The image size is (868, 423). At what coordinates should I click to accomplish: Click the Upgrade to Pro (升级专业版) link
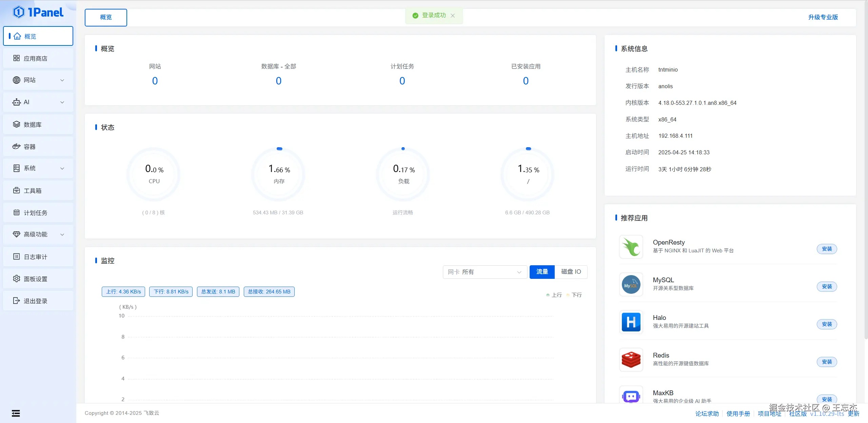tap(823, 17)
